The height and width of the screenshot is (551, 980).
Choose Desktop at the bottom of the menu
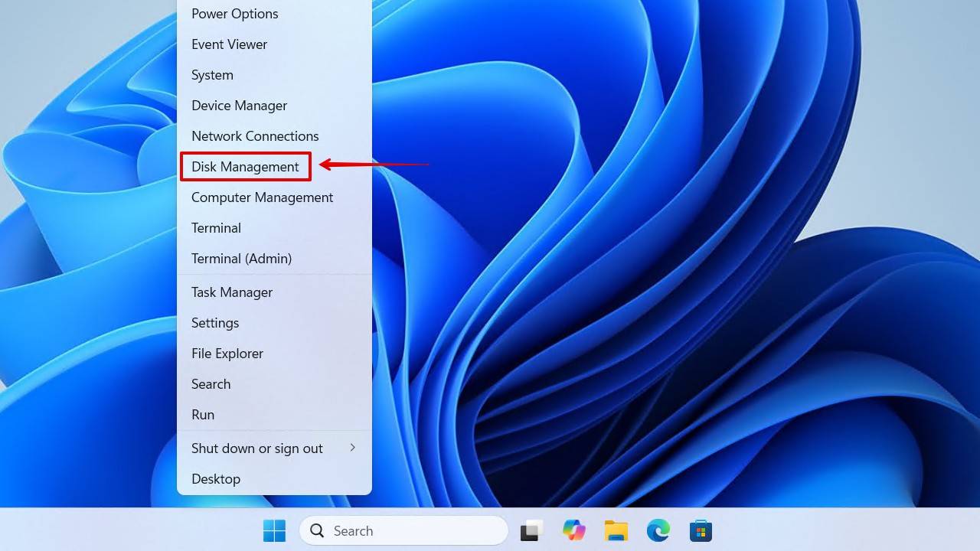(x=216, y=479)
